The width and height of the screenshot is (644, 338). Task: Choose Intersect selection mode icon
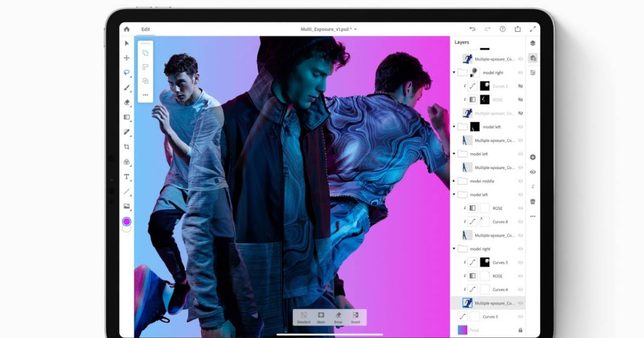click(x=145, y=81)
